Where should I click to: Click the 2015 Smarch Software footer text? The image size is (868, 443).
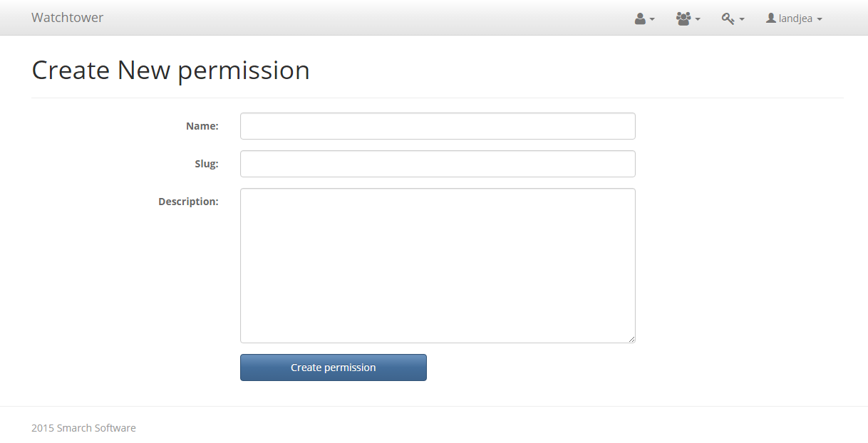[83, 428]
